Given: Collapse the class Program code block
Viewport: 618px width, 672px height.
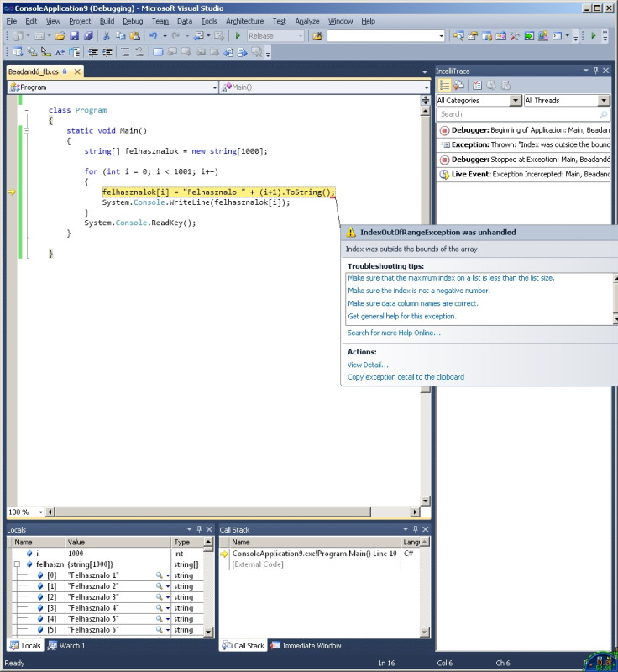Looking at the screenshot, I should coord(27,110).
